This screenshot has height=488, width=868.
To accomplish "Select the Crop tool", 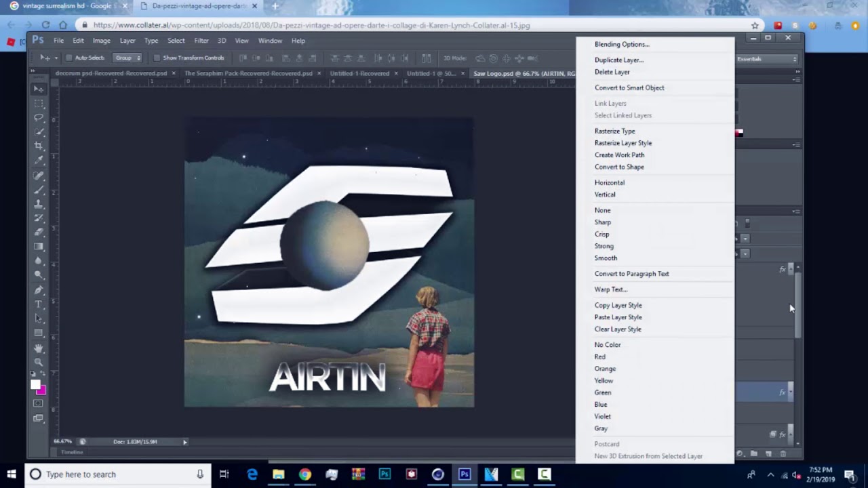I will [x=39, y=146].
